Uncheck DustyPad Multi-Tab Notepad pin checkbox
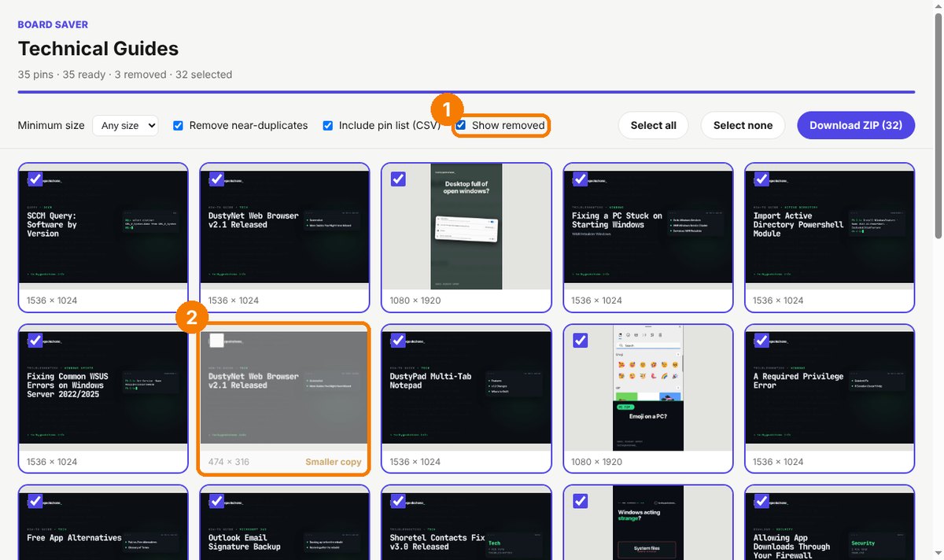944x560 pixels. tap(398, 340)
